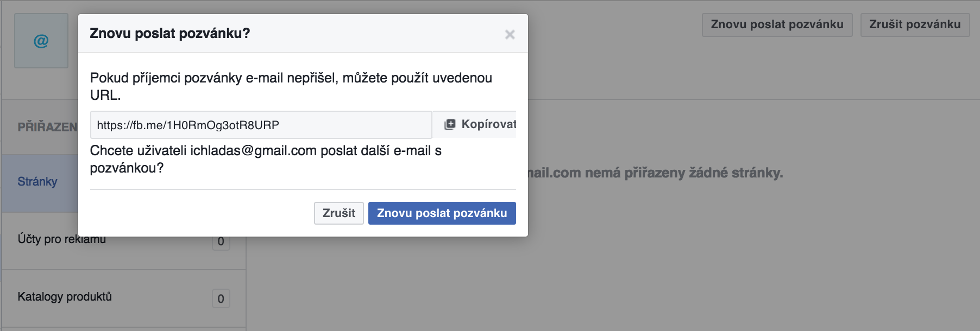Click the 'pozvánkou?' question line in dialog

coord(127,168)
